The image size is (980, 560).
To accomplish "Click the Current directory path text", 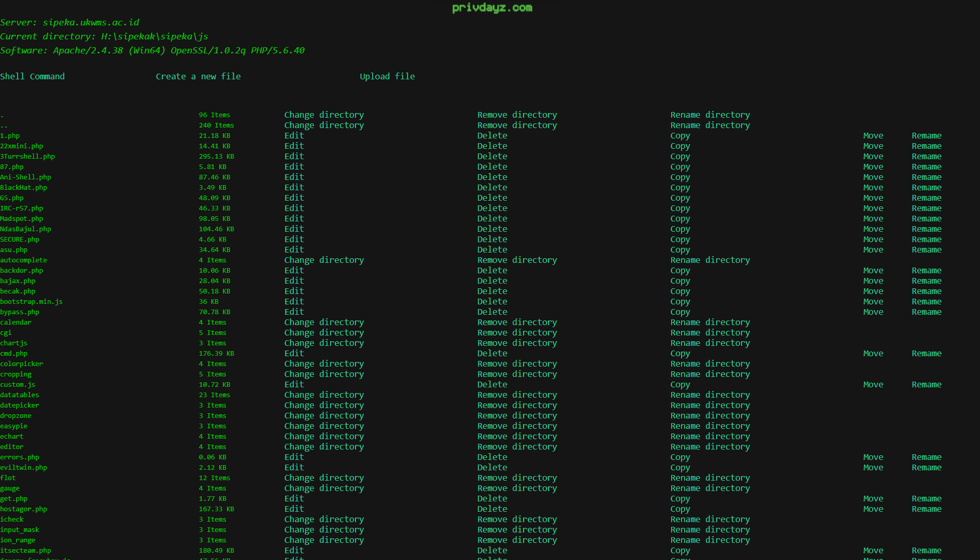I will 104,36.
